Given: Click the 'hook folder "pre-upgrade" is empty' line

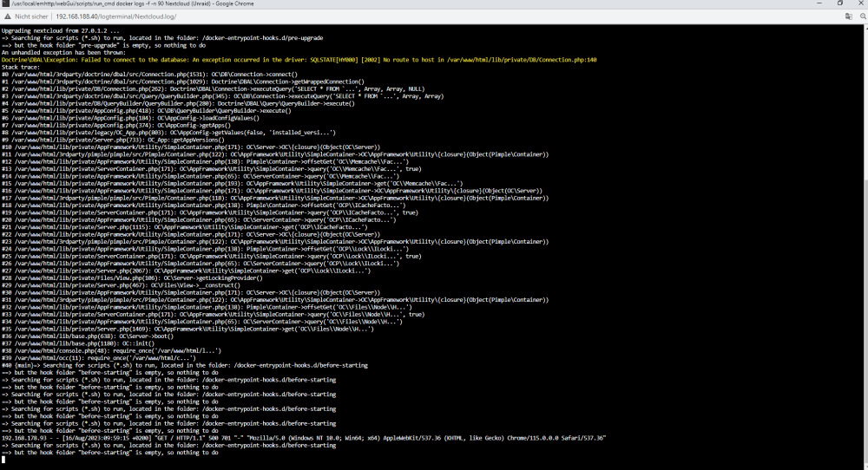Looking at the screenshot, I should (x=103, y=45).
